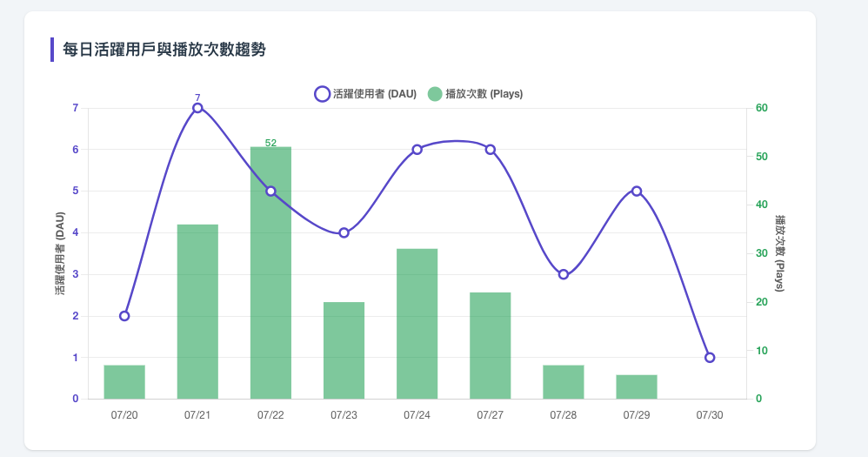Screen dimensions: 868x457
Task: Select the 07/28 DAU data point
Action: pos(564,275)
